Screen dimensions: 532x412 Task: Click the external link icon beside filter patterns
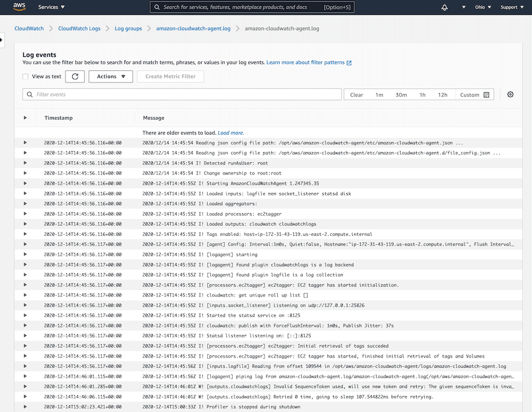pos(349,63)
